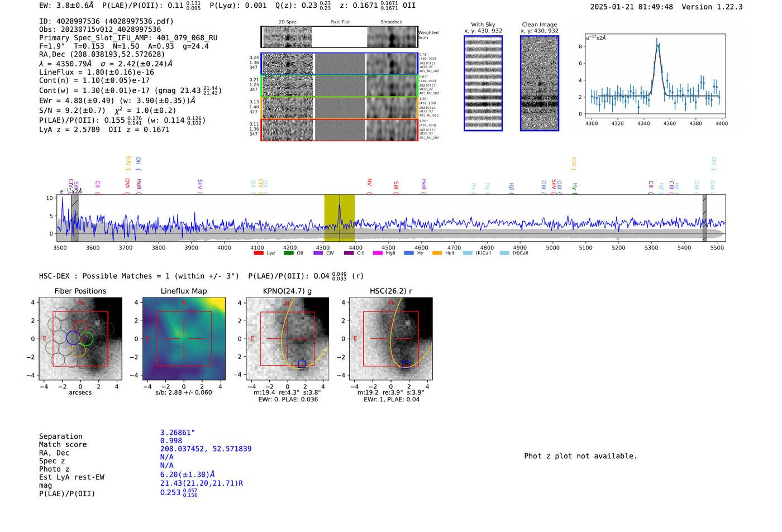Open the KPNO(24.7) g image panel

click(287, 339)
